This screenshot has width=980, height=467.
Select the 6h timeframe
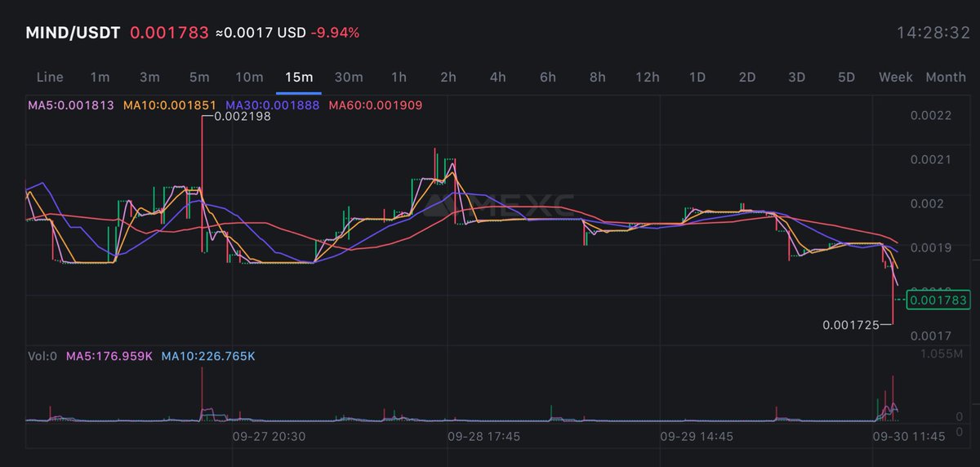(548, 77)
